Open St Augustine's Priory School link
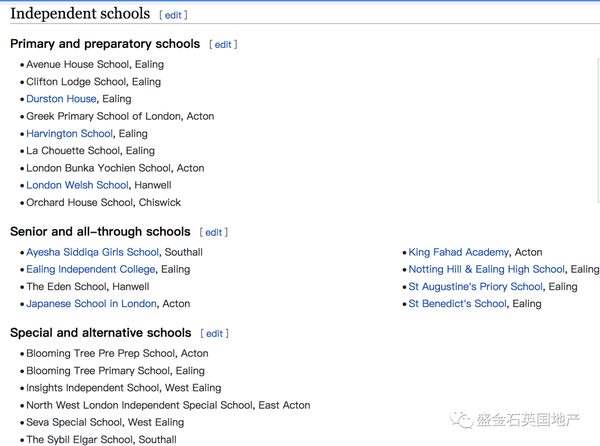This screenshot has height=446, width=600. [475, 287]
